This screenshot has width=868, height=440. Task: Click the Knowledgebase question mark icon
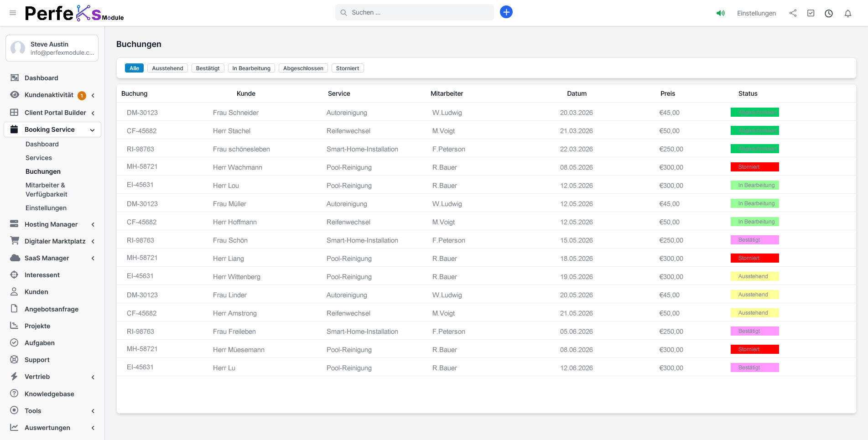(14, 393)
